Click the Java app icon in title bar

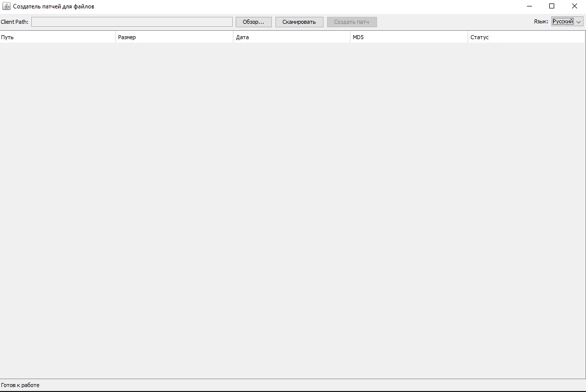click(6, 6)
